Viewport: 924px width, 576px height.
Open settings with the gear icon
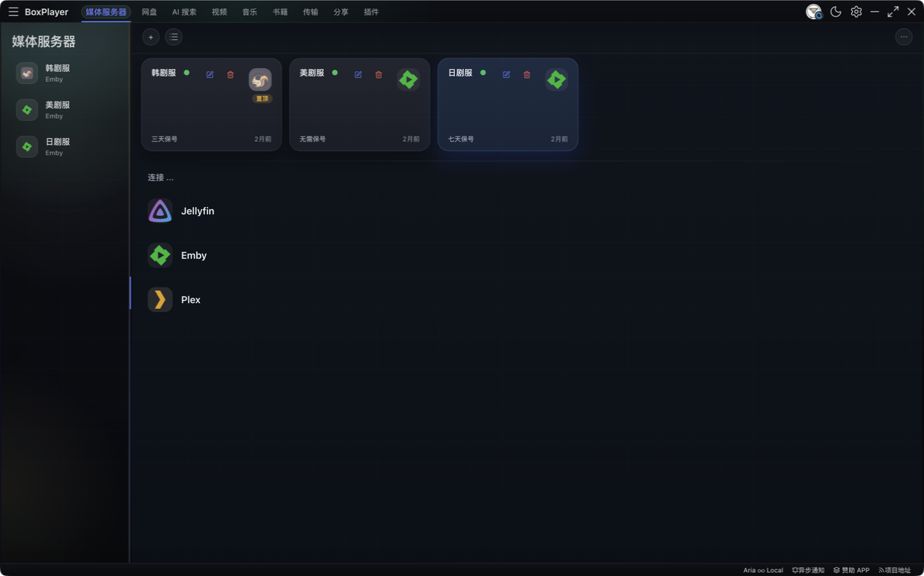pyautogui.click(x=856, y=12)
